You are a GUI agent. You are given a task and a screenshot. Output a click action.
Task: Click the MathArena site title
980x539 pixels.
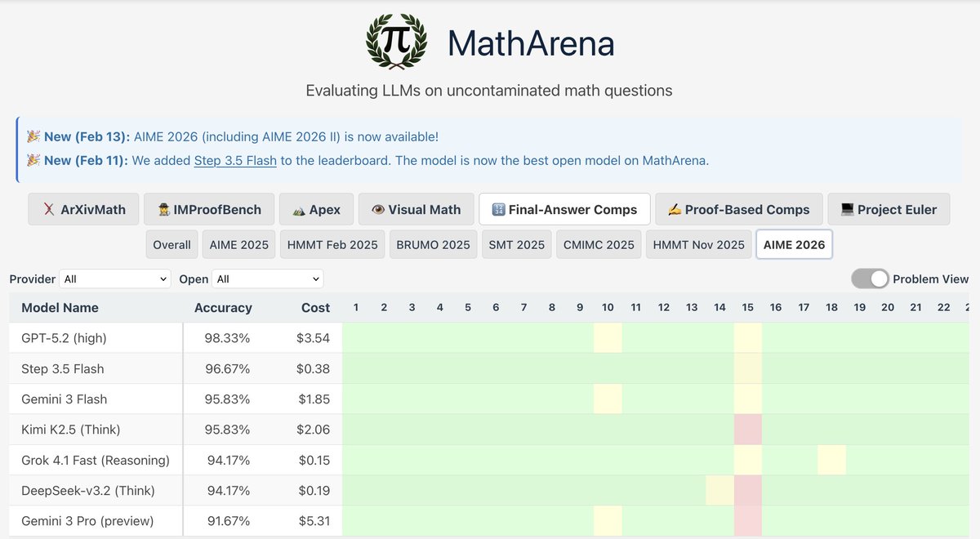click(531, 43)
